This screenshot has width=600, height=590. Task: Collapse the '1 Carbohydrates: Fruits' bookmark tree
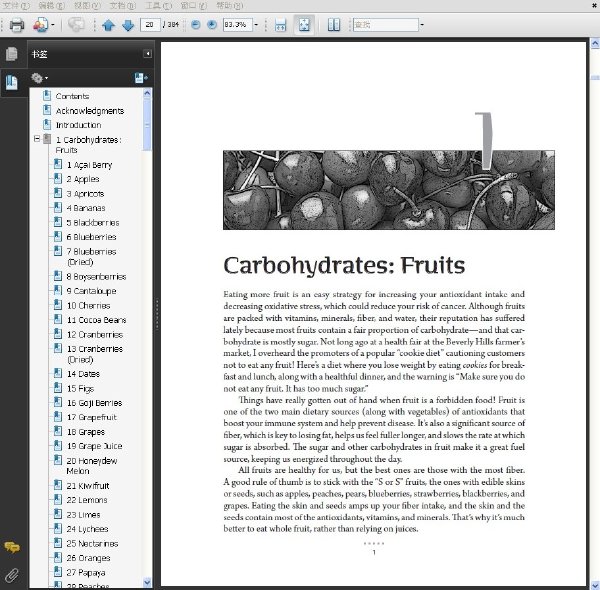(37, 139)
